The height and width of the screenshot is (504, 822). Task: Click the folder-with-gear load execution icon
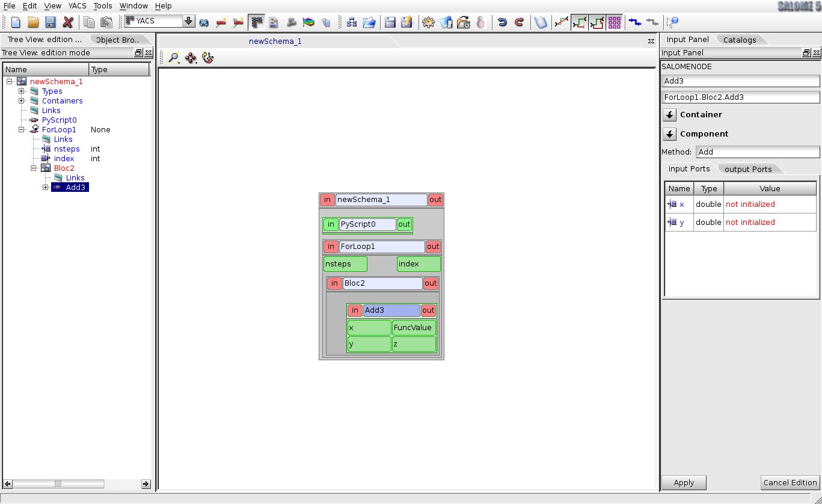click(463, 22)
